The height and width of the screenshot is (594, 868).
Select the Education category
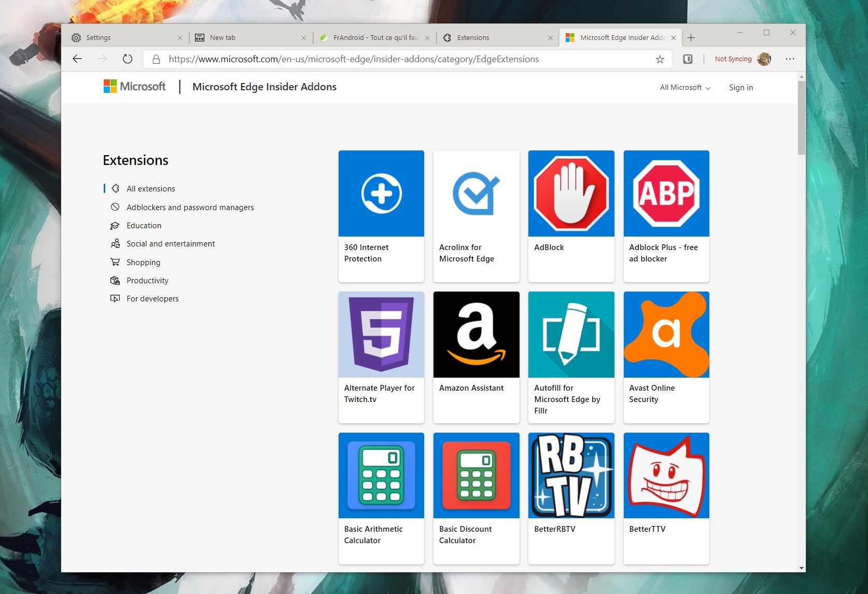[x=144, y=226]
